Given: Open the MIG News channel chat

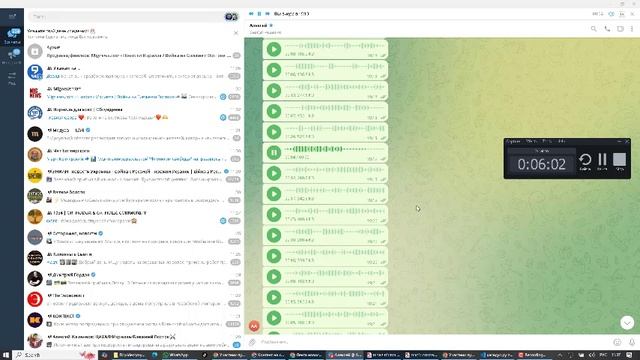Looking at the screenshot, I should (x=134, y=93).
